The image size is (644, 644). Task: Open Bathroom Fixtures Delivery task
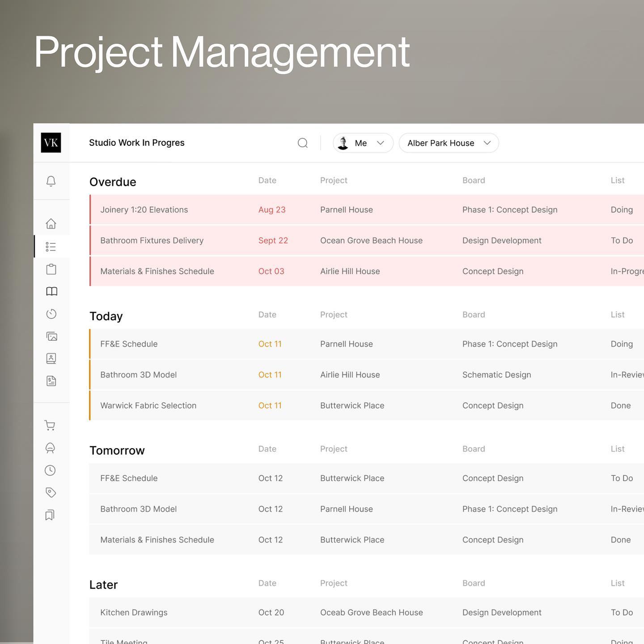pyautogui.click(x=152, y=241)
